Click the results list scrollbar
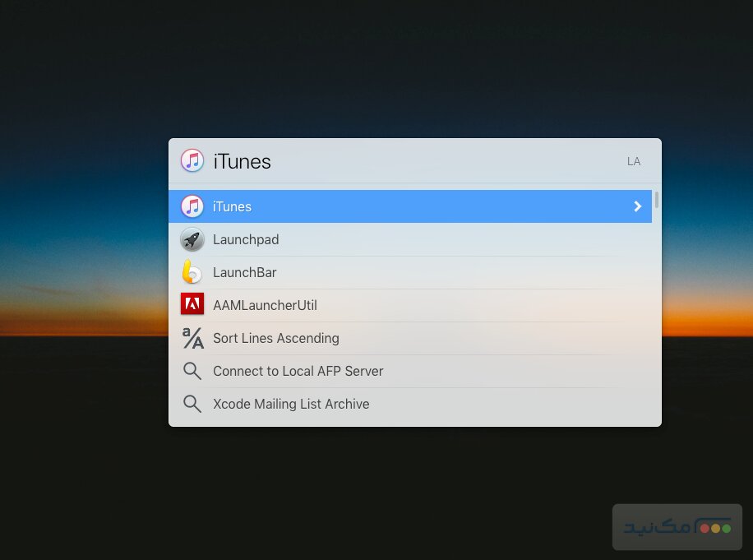Screen dimensions: 753x560 tap(656, 200)
